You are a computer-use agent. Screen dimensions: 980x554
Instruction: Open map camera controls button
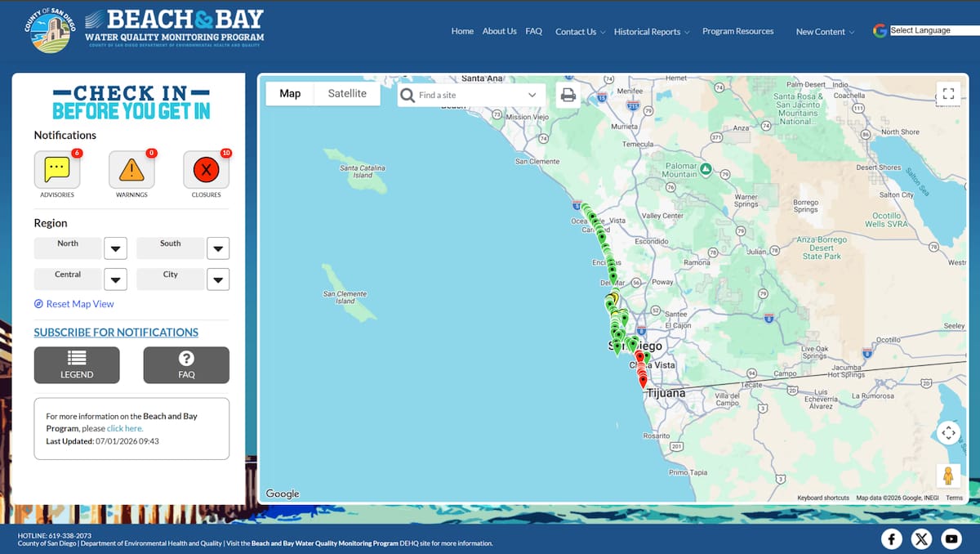(x=948, y=432)
